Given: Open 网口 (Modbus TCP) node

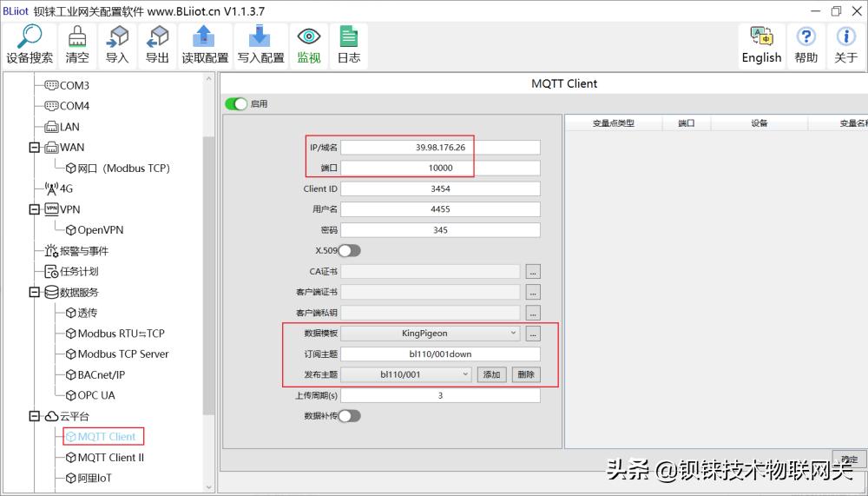Looking at the screenshot, I should pyautogui.click(x=118, y=168).
